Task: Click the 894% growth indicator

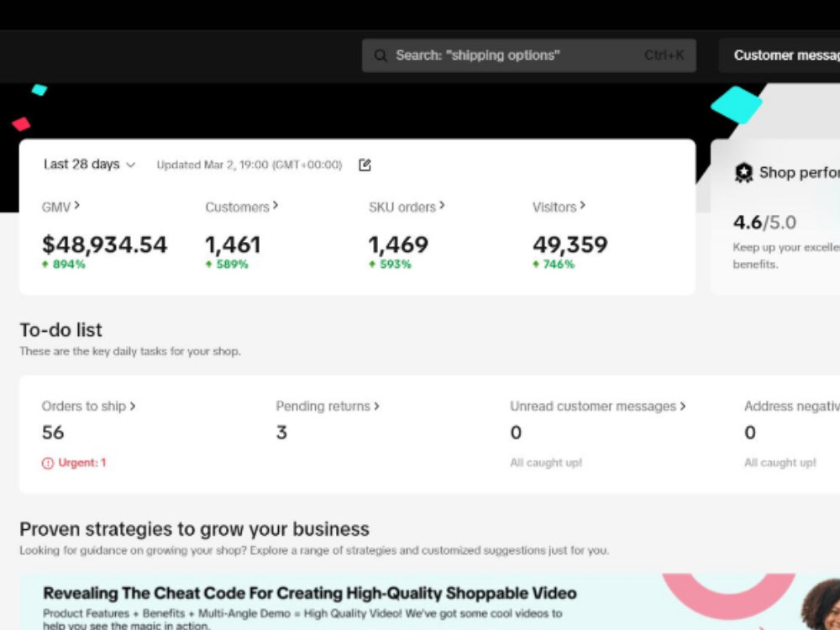Action: (64, 264)
